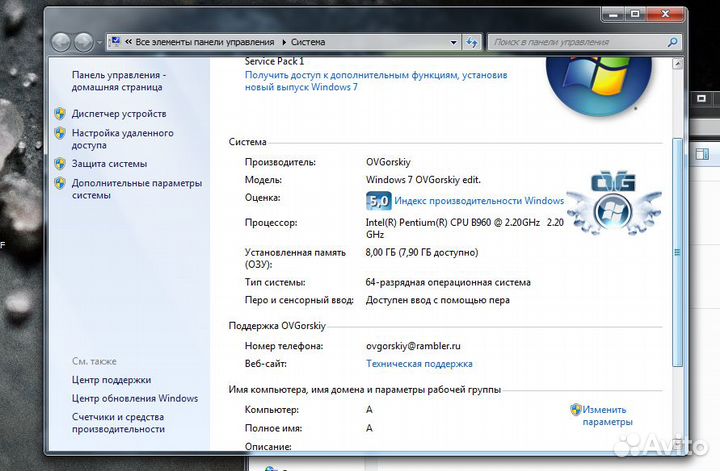Click shield icon beside 'Диспетчер устройств'
Image resolution: width=720 pixels, height=471 pixels.
(60, 114)
